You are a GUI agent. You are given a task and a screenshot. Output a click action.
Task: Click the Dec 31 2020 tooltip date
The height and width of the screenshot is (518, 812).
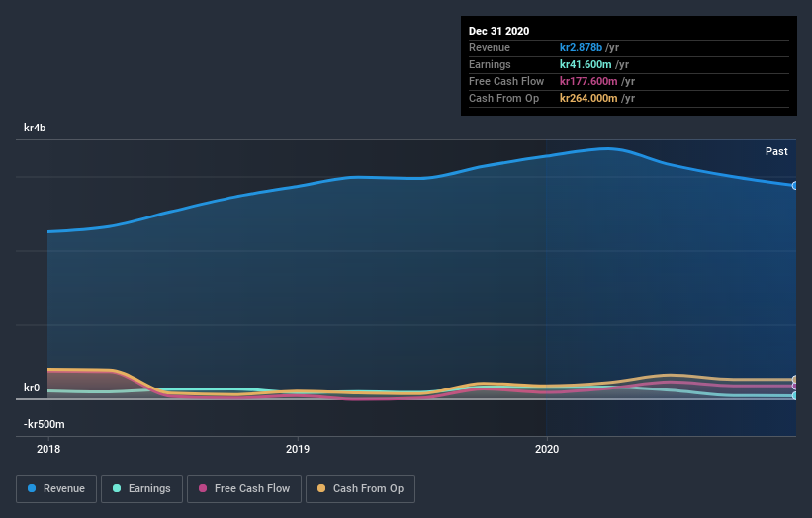point(498,31)
